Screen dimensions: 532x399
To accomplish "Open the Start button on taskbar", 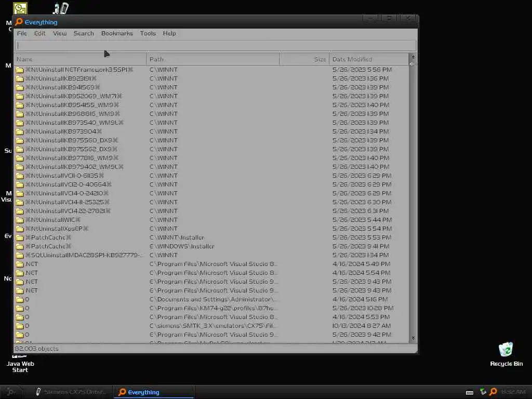I will click(x=11, y=392).
